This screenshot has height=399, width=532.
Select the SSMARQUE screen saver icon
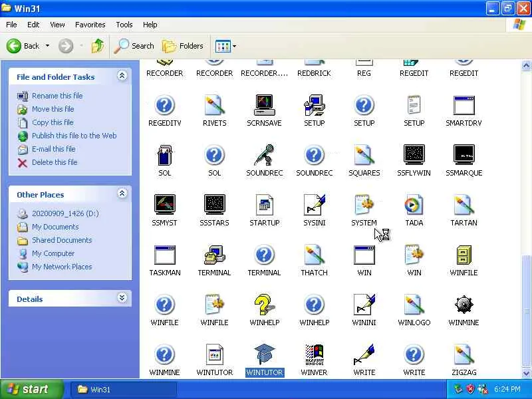[x=464, y=155]
